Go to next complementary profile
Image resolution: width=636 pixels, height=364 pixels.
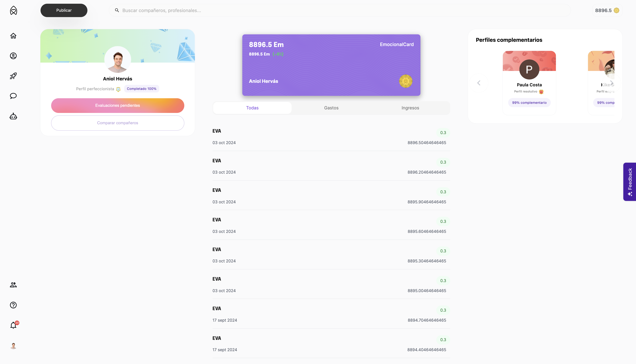611,83
